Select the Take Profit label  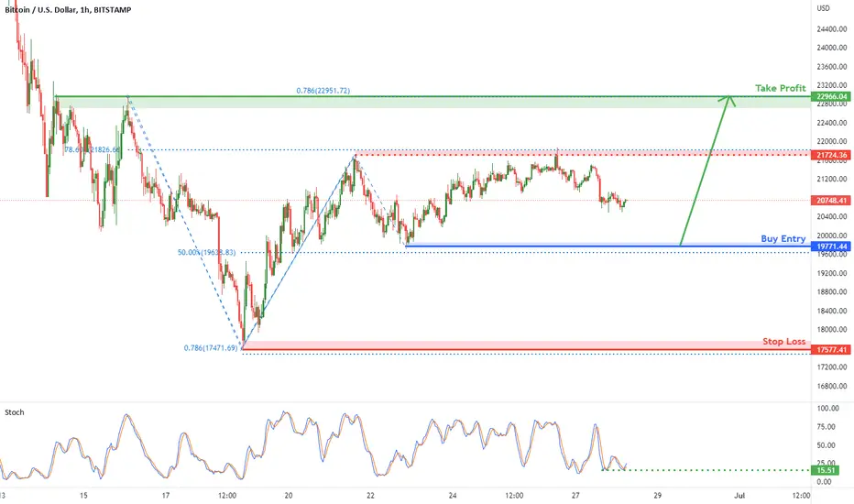click(780, 88)
